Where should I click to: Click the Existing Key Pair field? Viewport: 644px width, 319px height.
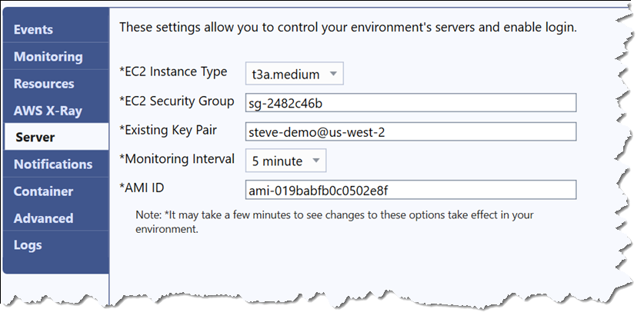pyautogui.click(x=411, y=131)
